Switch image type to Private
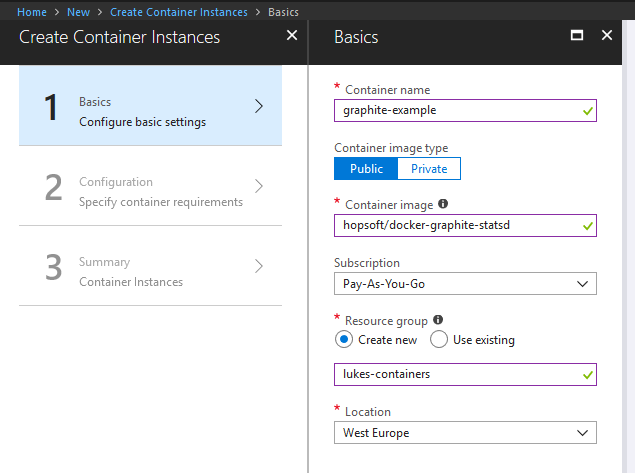 coord(429,168)
